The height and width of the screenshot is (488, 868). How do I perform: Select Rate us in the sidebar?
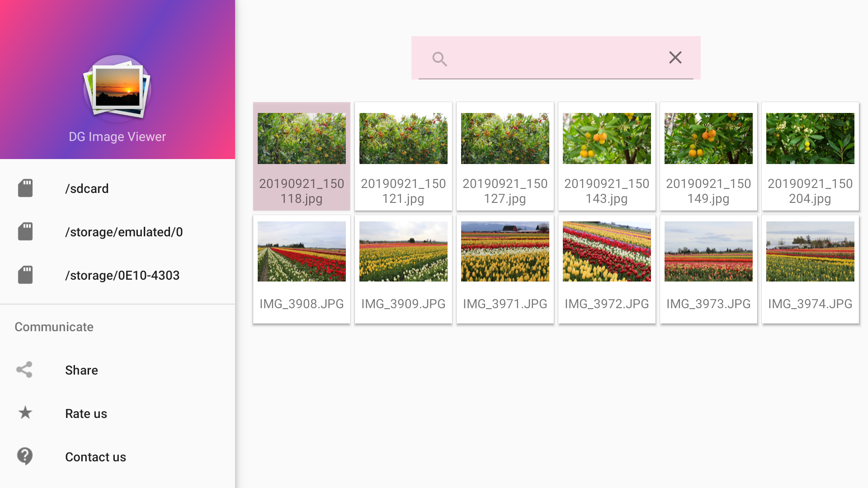(x=86, y=413)
